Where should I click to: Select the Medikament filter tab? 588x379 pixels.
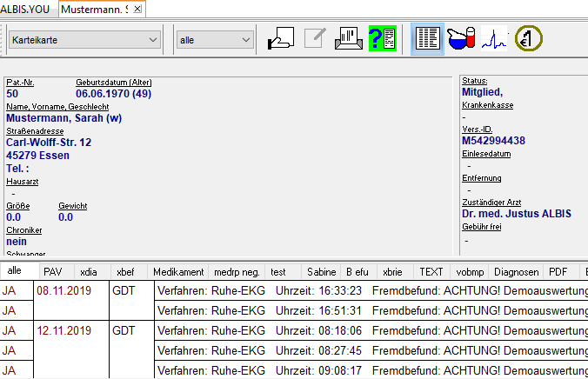pos(178,272)
